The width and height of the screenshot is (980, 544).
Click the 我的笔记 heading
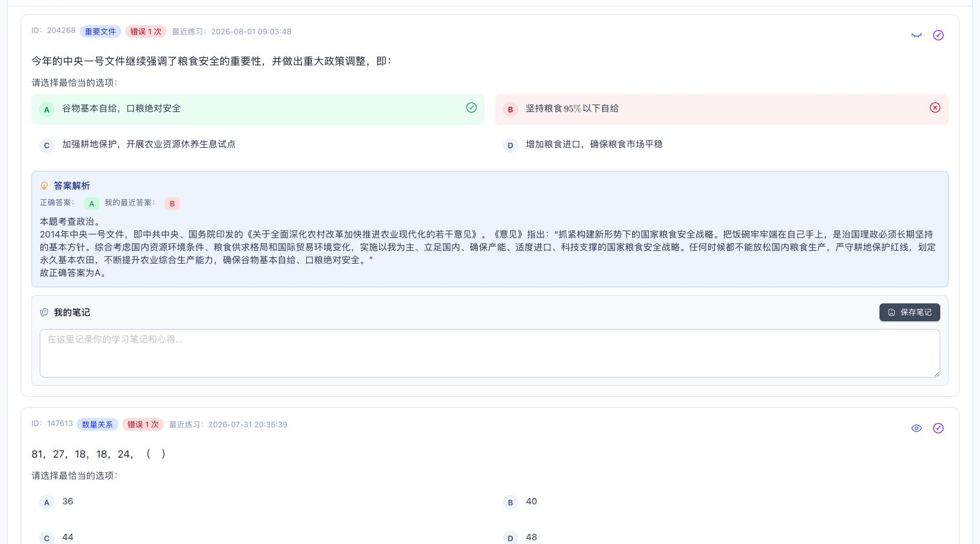point(72,312)
